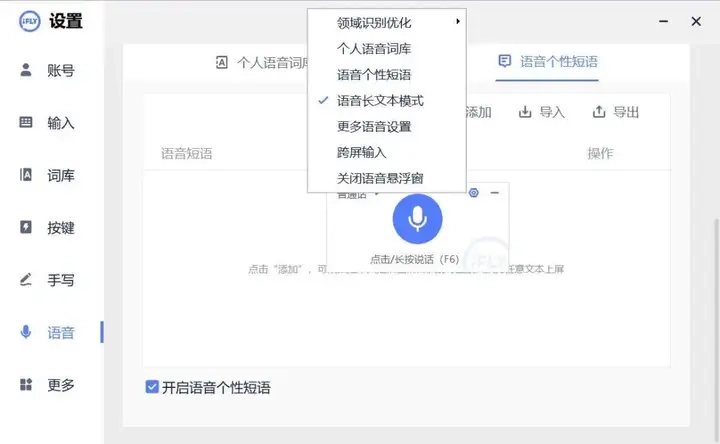
Task: Toggle 语音长文本模式 checked menu item
Action: (x=380, y=101)
